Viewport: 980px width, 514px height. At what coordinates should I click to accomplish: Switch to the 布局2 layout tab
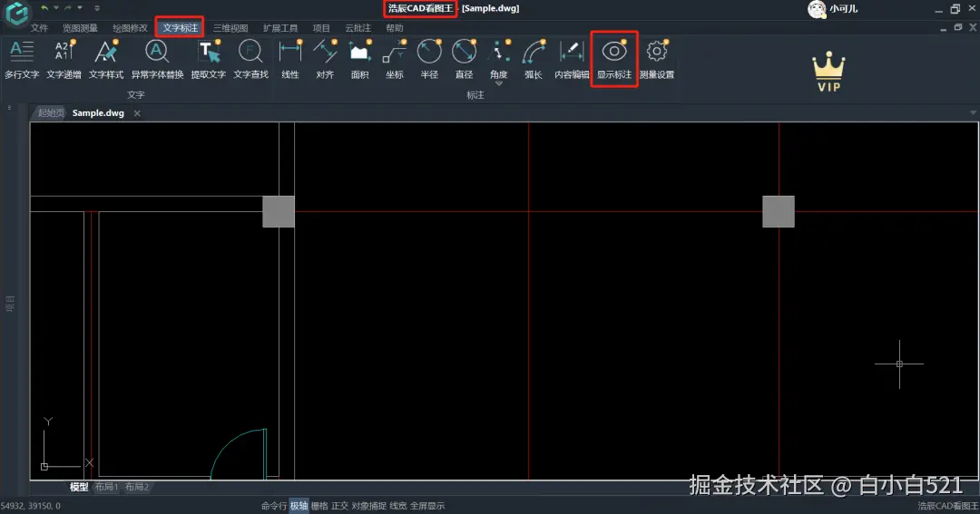point(137,487)
